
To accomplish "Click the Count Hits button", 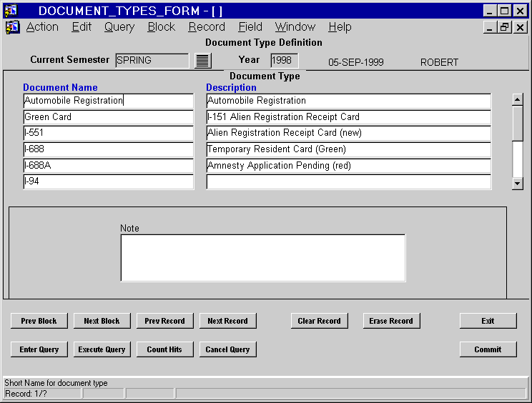I will coord(165,349).
